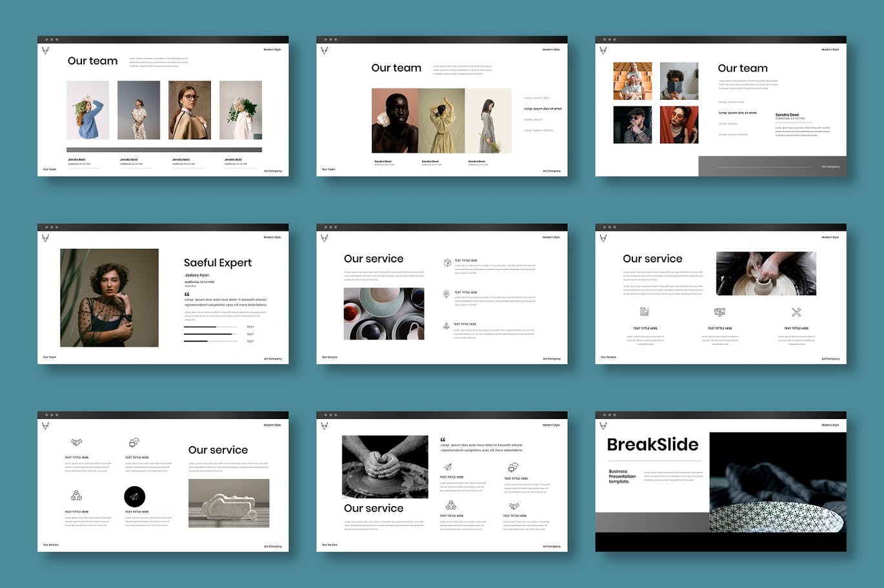This screenshot has height=588, width=884.
Task: Click the handshake icon in bottom-left slide
Action: pos(75,442)
